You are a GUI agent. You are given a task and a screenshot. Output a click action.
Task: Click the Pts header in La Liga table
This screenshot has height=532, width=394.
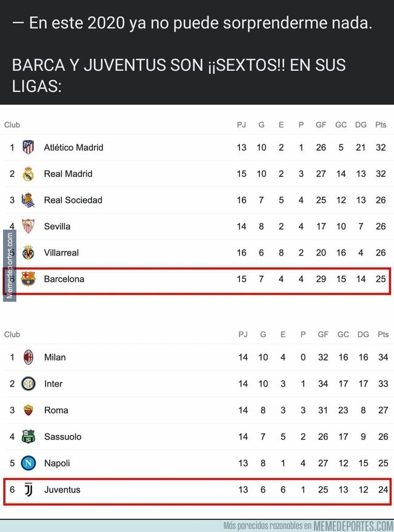(x=381, y=125)
